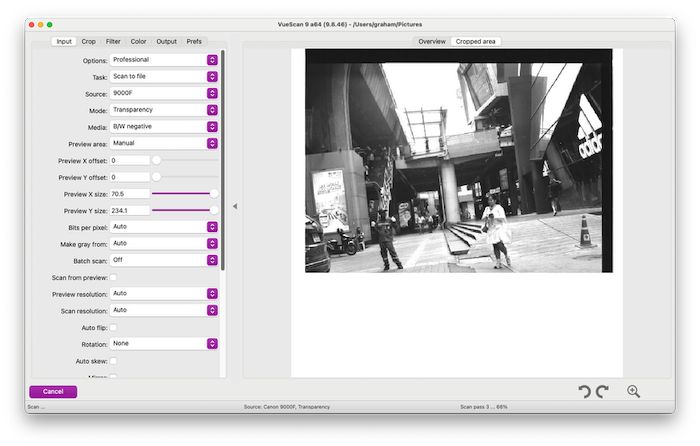Click the 'Source: Canon 9000F, Transparency' status text
Screen dimensions: 700x446
(287, 407)
